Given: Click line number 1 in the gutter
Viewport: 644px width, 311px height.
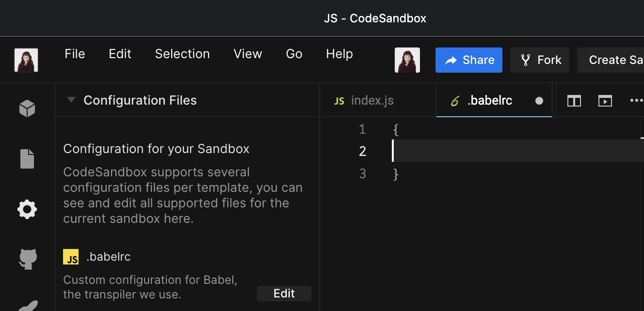Looking at the screenshot, I should 362,129.
